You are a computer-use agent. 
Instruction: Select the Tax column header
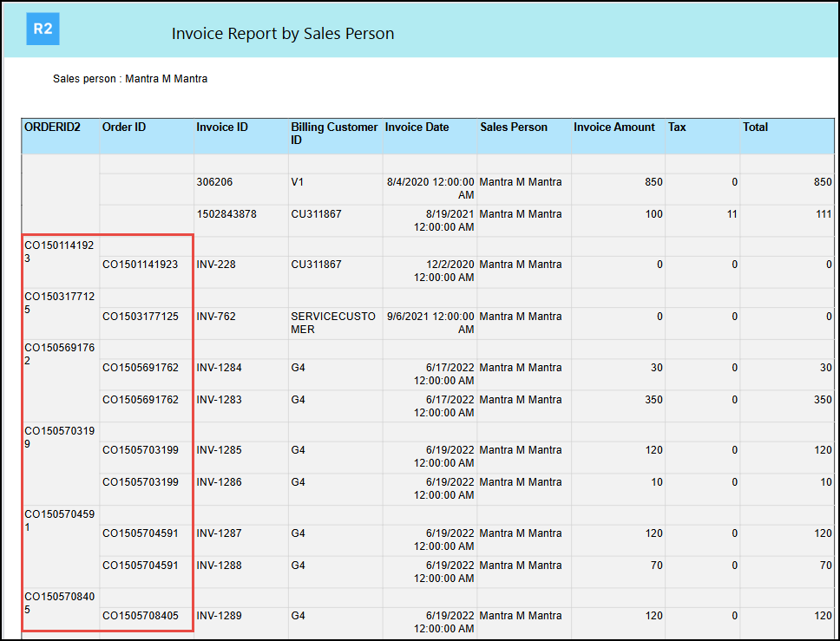677,128
